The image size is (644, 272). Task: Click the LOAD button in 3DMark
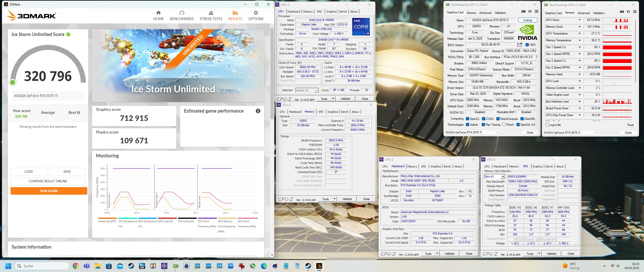pos(29,172)
